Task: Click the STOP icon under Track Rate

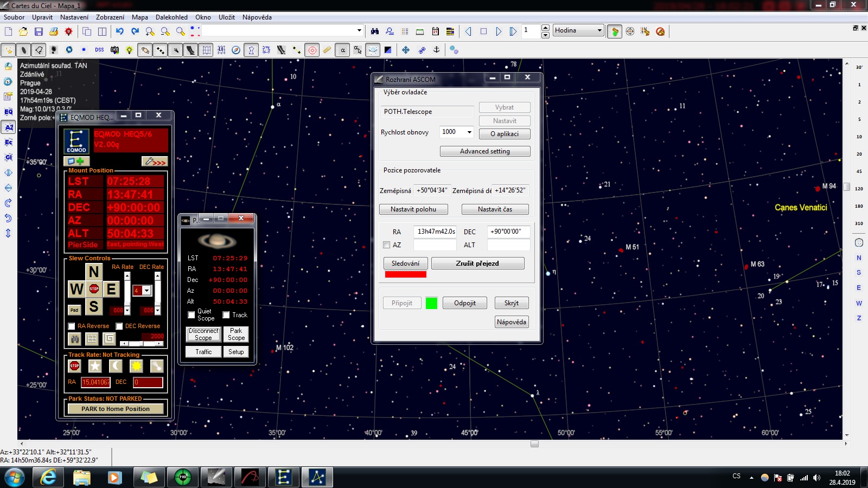Action: point(74,366)
